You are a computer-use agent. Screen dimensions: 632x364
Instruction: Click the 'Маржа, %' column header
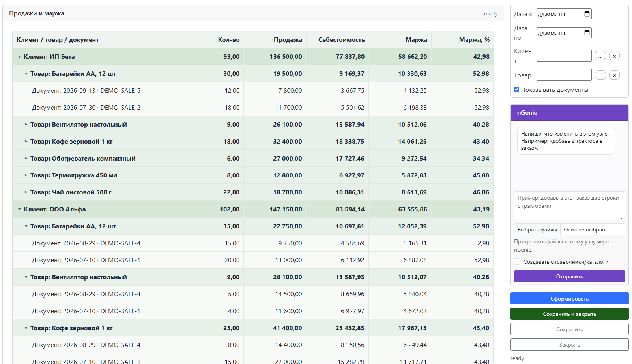(x=474, y=40)
